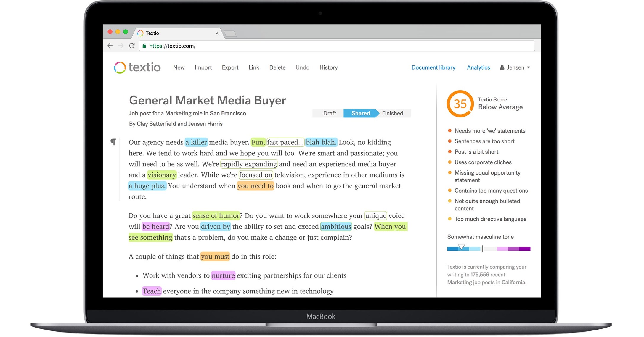
Task: Click the Textio favicon on the browser tab
Action: 140,33
